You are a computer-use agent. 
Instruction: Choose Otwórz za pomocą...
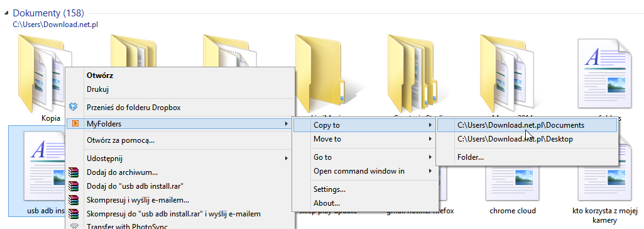point(180,140)
